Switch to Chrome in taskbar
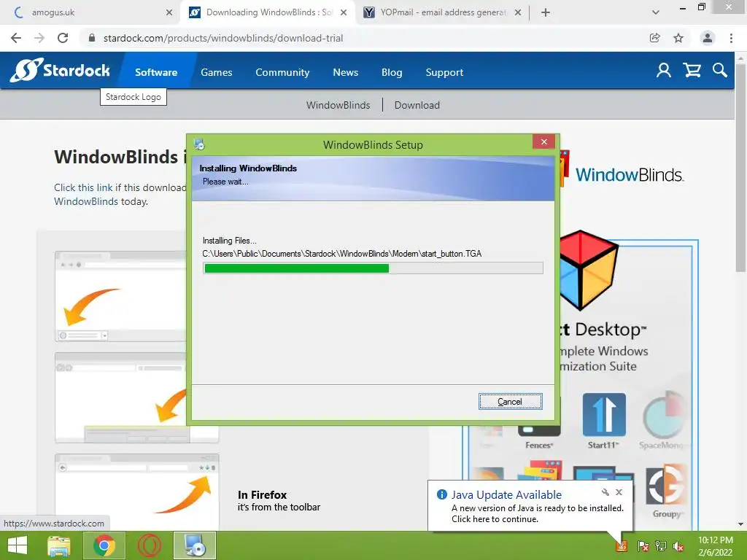The image size is (747, 560). pyautogui.click(x=104, y=545)
